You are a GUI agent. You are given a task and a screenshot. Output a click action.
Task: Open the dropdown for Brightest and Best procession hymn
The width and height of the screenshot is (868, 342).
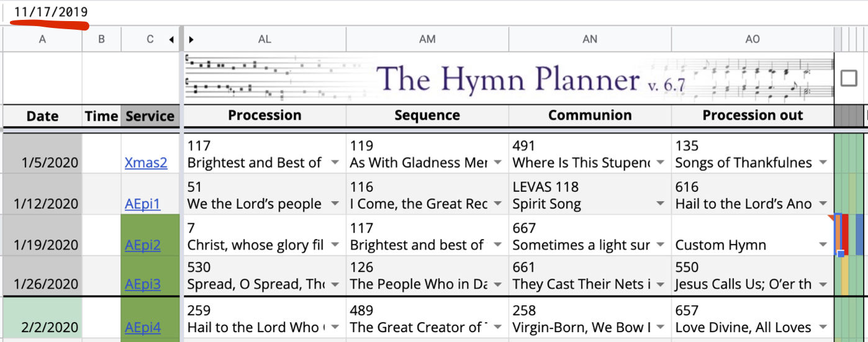coord(335,163)
